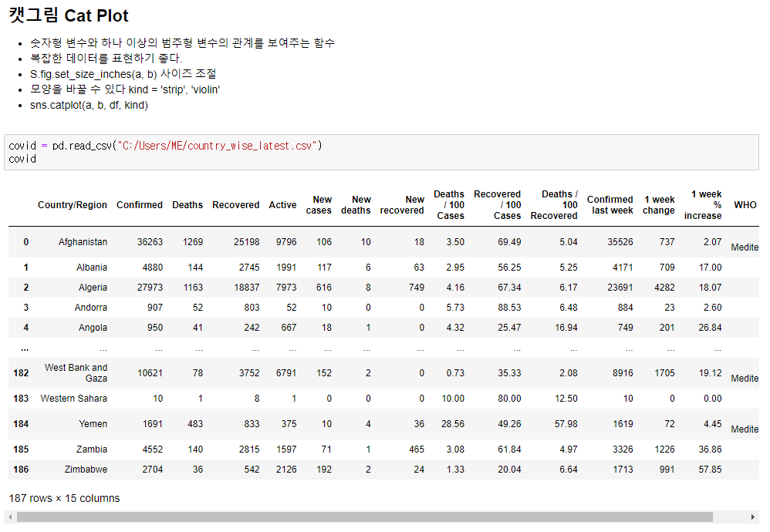Click the horizontal scrollbar right arrow

click(x=753, y=517)
